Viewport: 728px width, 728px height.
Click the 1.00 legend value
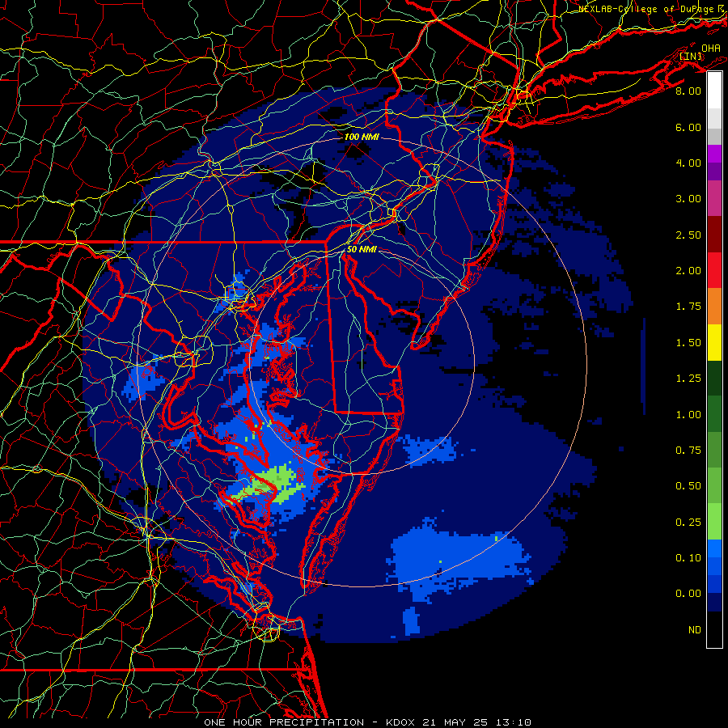pos(688,415)
